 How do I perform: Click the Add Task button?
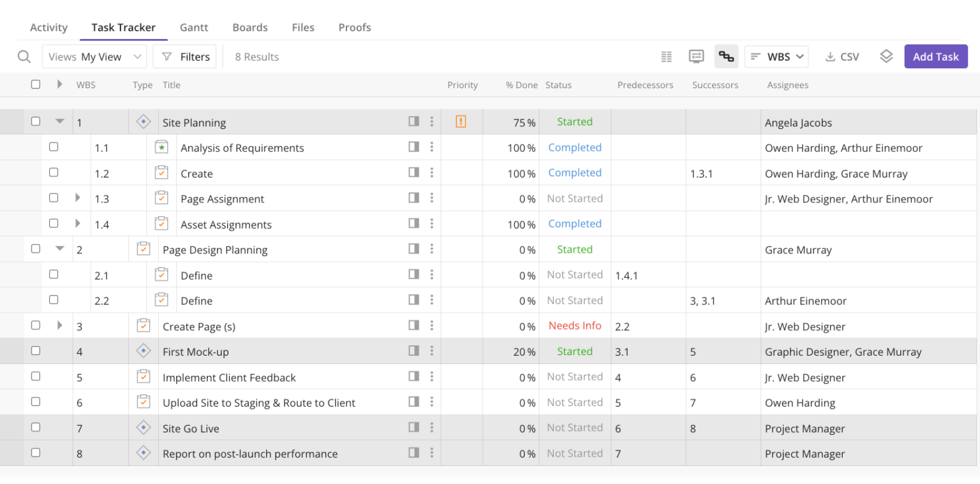935,56
